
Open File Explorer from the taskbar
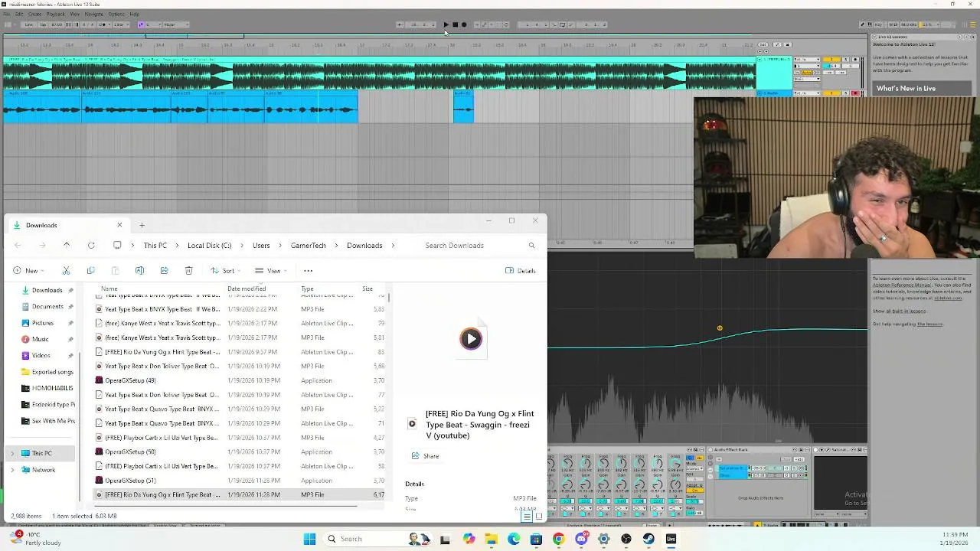(x=491, y=539)
